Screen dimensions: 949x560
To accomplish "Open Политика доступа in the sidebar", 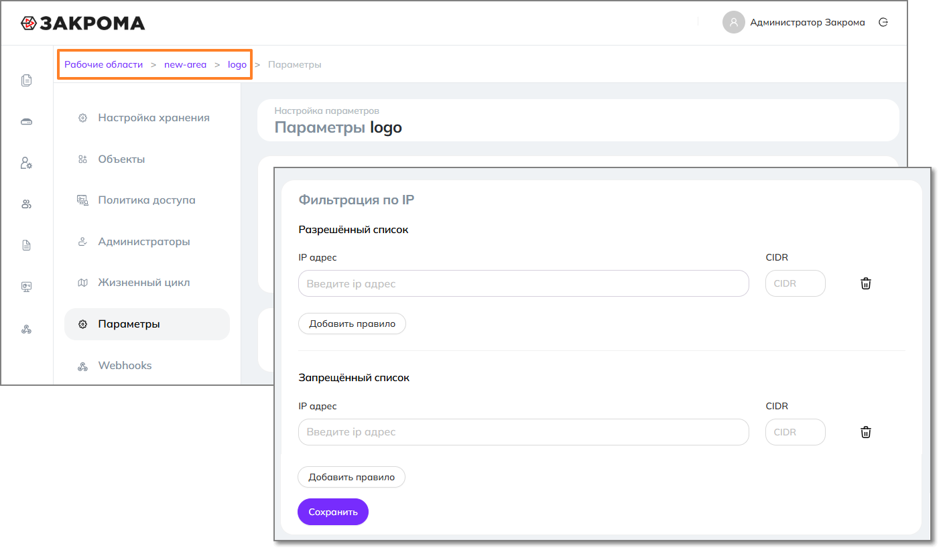I will tap(147, 200).
